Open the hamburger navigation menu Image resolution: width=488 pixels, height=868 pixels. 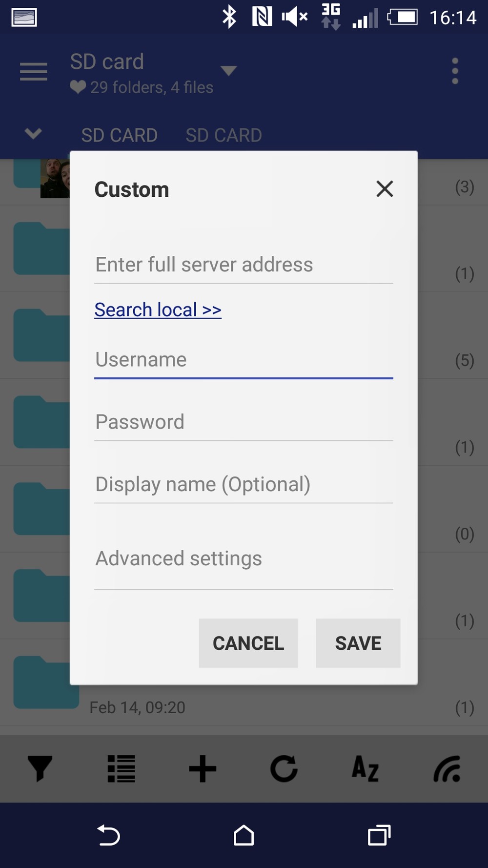(34, 72)
